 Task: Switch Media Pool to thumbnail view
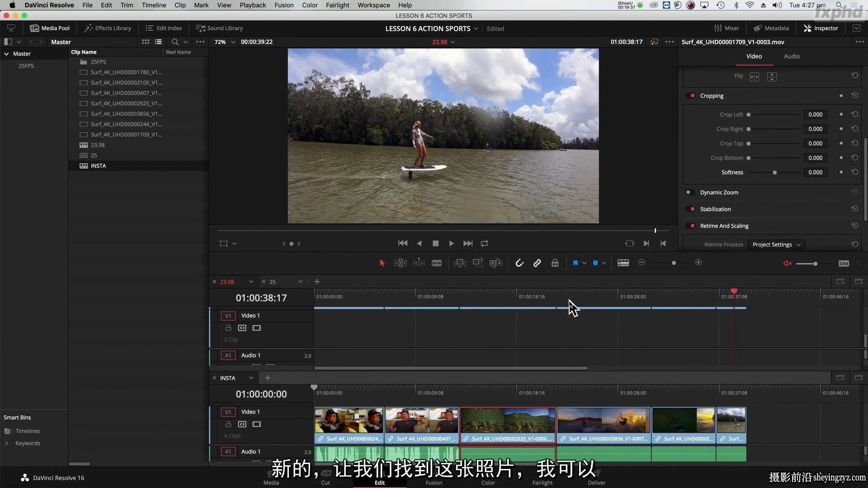click(x=146, y=42)
